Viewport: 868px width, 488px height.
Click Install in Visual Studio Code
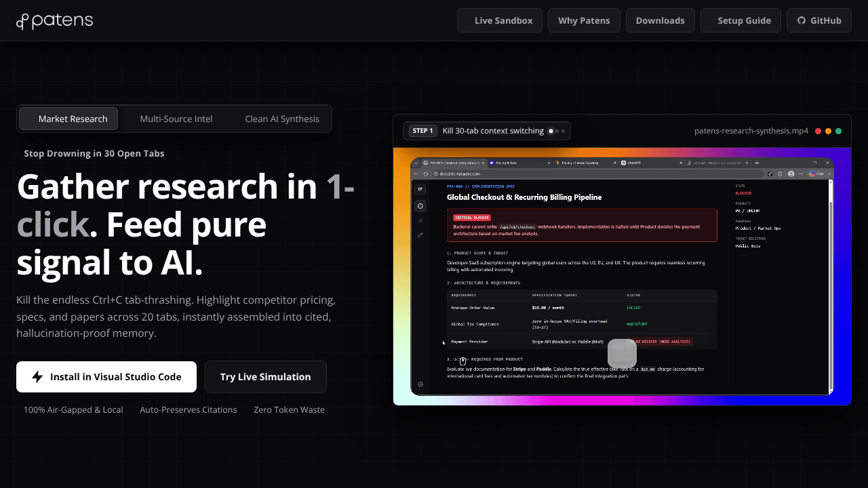point(106,377)
